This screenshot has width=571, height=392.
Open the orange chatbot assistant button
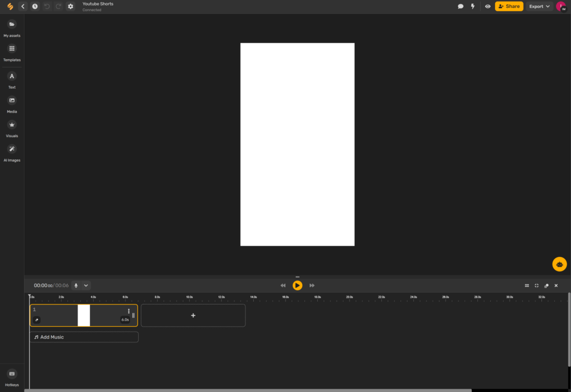[x=559, y=264]
